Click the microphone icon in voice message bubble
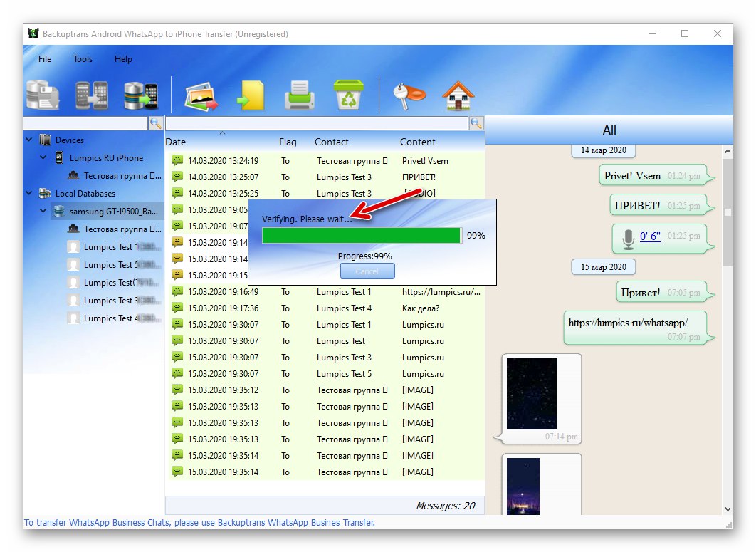The image size is (756, 552). tap(628, 239)
